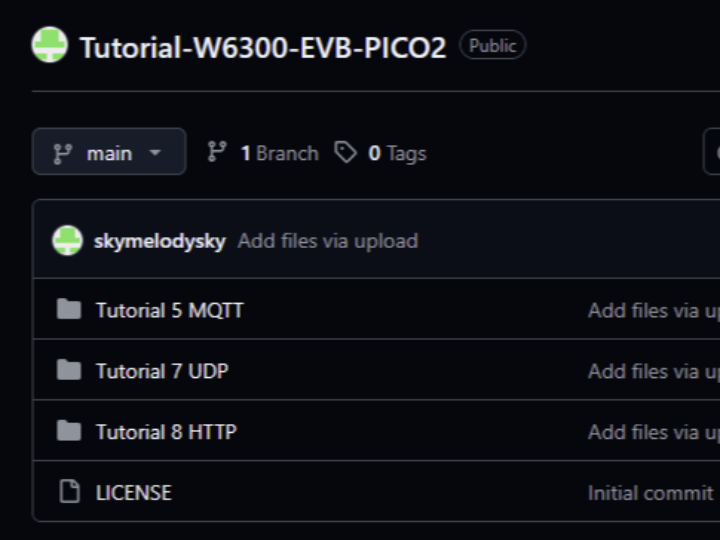Open the Tutorial 8 HTTP folder
The image size is (720, 540).
[166, 432]
